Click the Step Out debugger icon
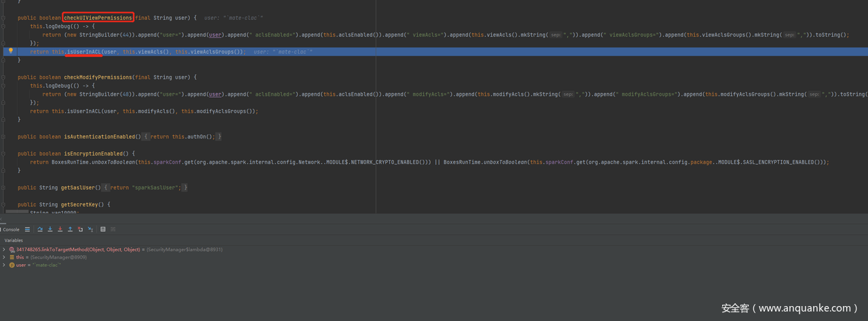 (70, 229)
